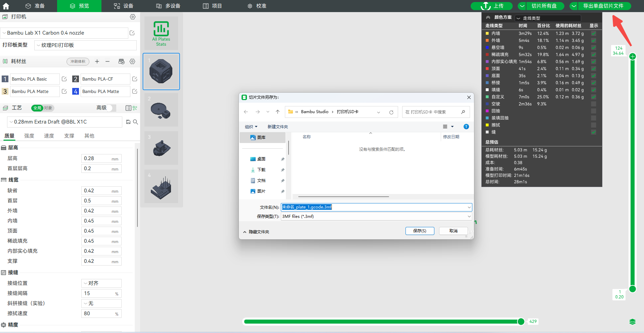644x333 pixels.
Task: Toggle display of 桥接 line type
Action: 594,83
